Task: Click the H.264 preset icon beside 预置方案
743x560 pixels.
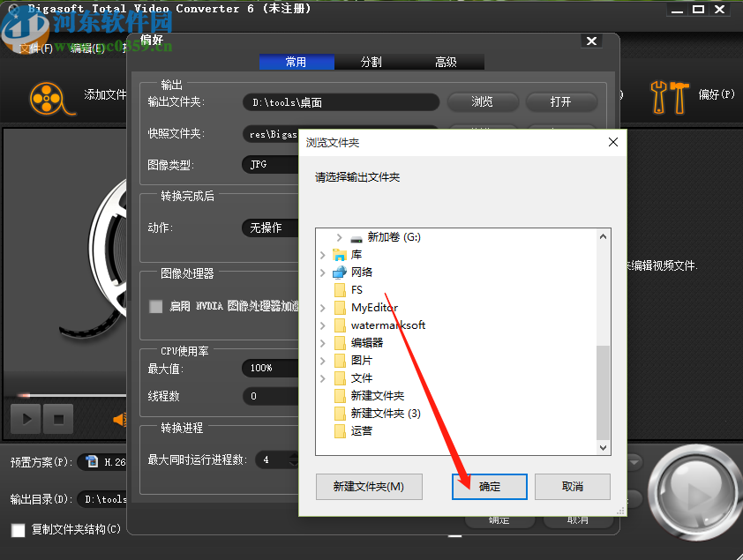Action: (x=93, y=461)
